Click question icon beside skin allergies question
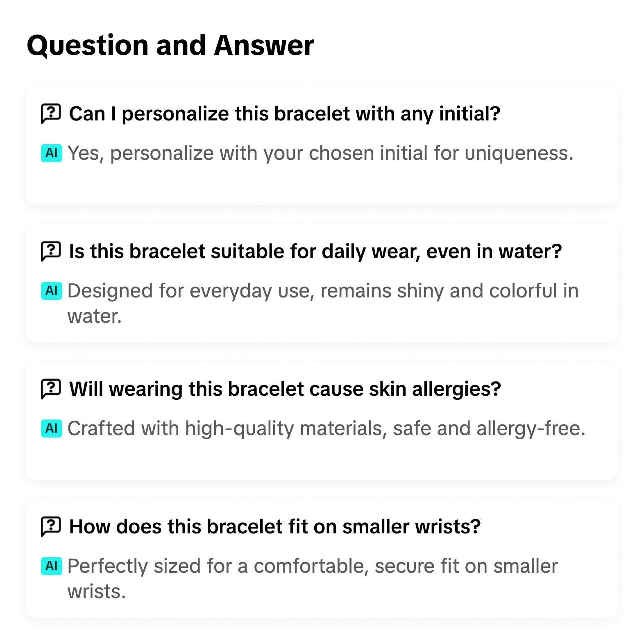This screenshot has width=644, height=644. click(51, 389)
